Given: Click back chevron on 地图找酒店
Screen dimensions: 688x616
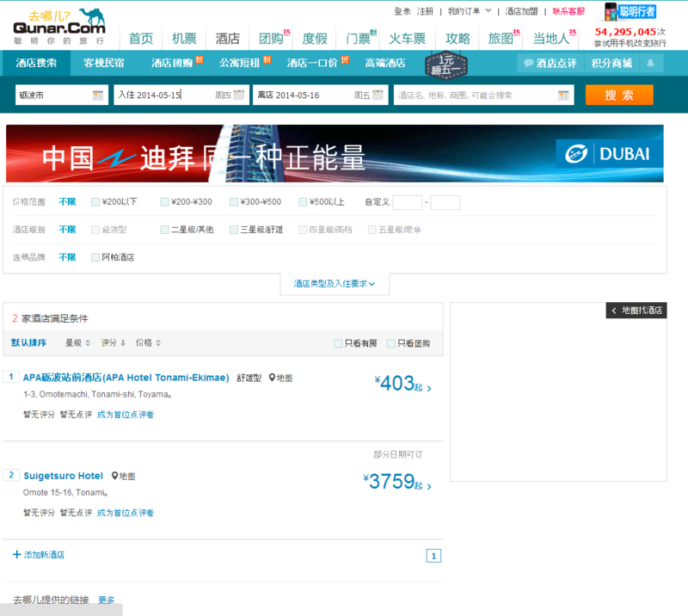Looking at the screenshot, I should [614, 311].
